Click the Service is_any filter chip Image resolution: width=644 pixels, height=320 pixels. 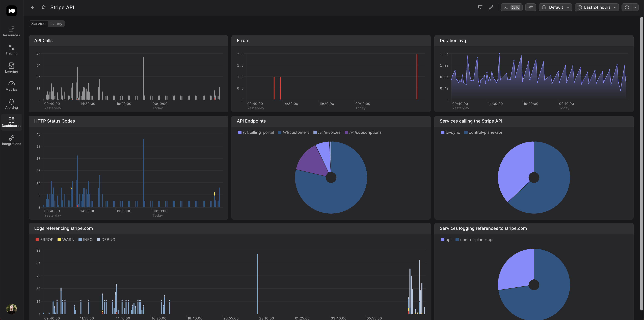47,23
